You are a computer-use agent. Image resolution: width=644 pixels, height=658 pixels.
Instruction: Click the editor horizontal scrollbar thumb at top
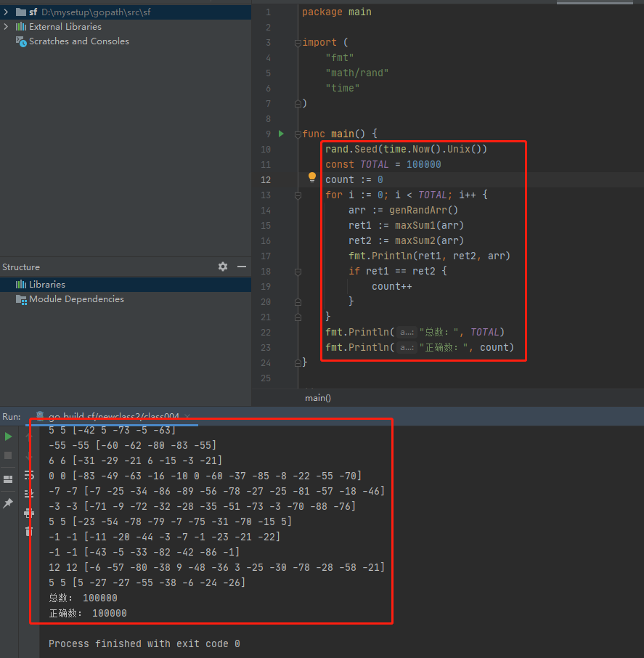tap(595, 2)
